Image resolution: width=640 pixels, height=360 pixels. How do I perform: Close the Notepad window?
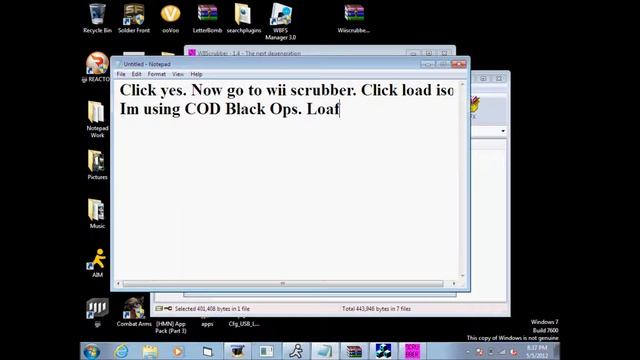(458, 64)
